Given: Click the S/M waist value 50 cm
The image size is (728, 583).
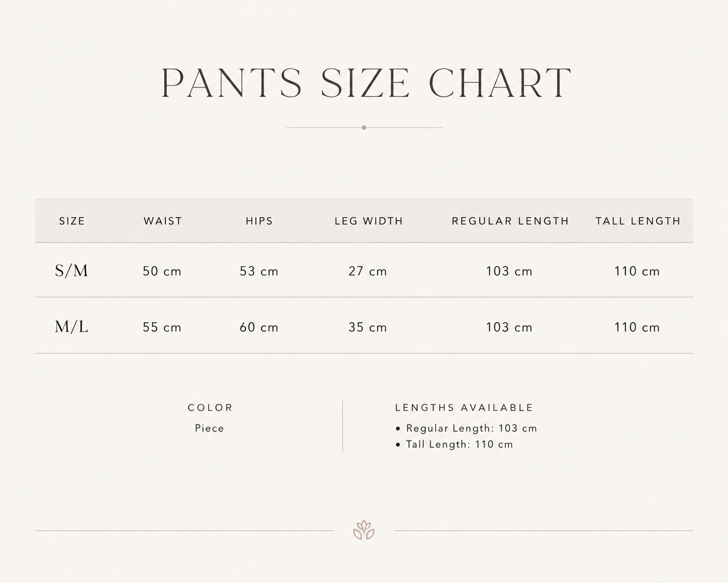Looking at the screenshot, I should 162,271.
